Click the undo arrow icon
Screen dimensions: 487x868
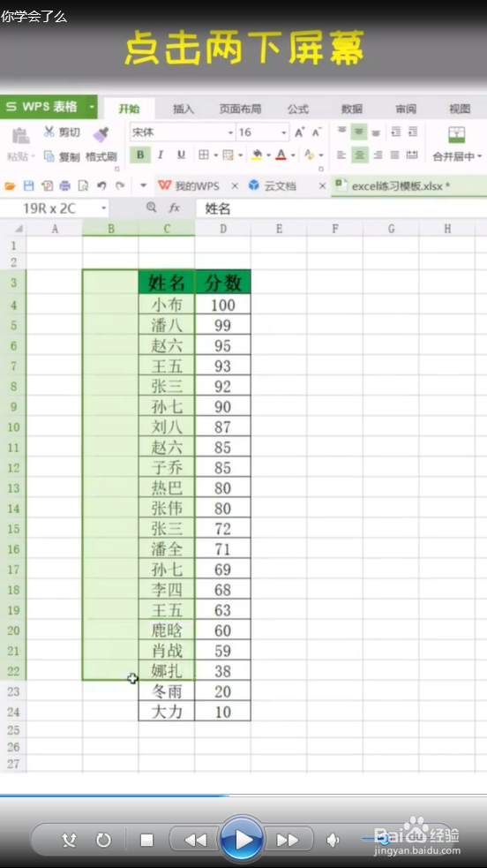point(101,186)
